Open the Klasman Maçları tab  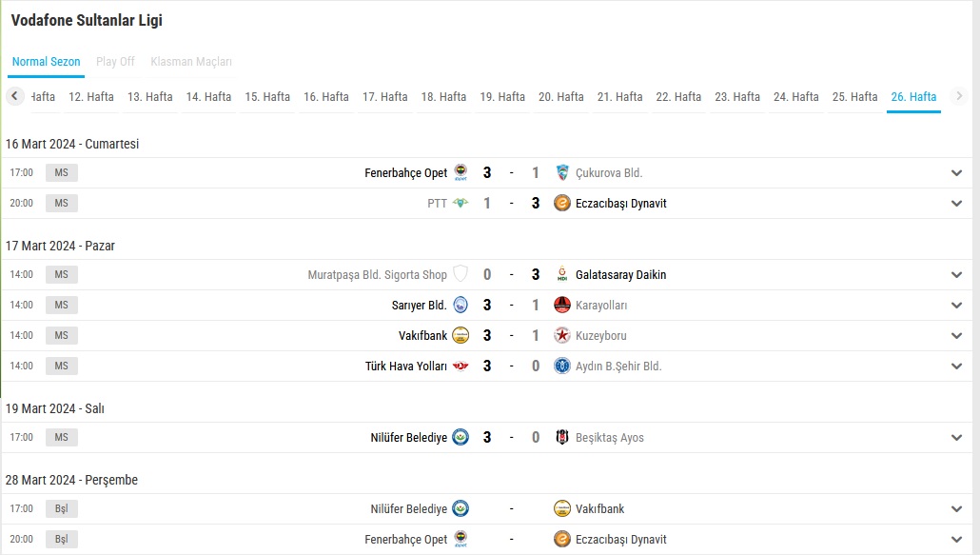[190, 61]
